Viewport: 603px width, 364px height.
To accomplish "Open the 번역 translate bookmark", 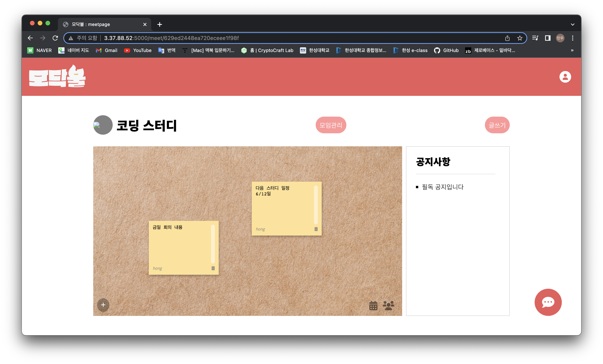I will (x=167, y=50).
